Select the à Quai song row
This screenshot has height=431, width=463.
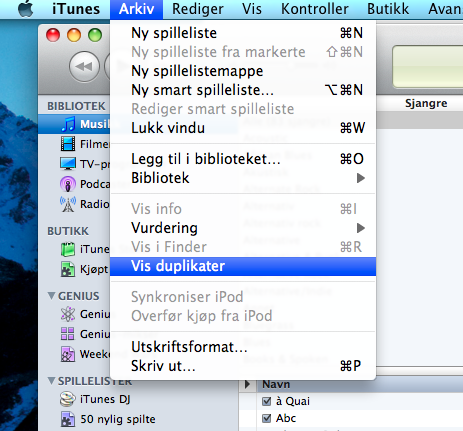coord(351,401)
